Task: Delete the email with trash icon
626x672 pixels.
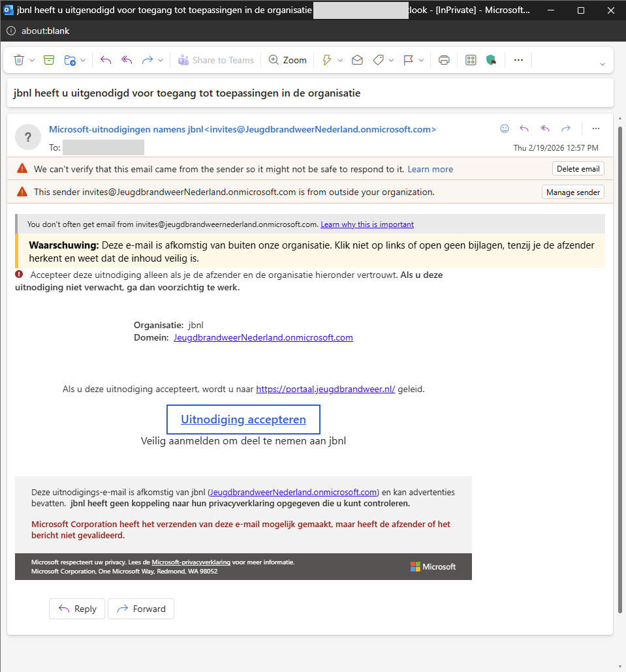Action: point(19,60)
